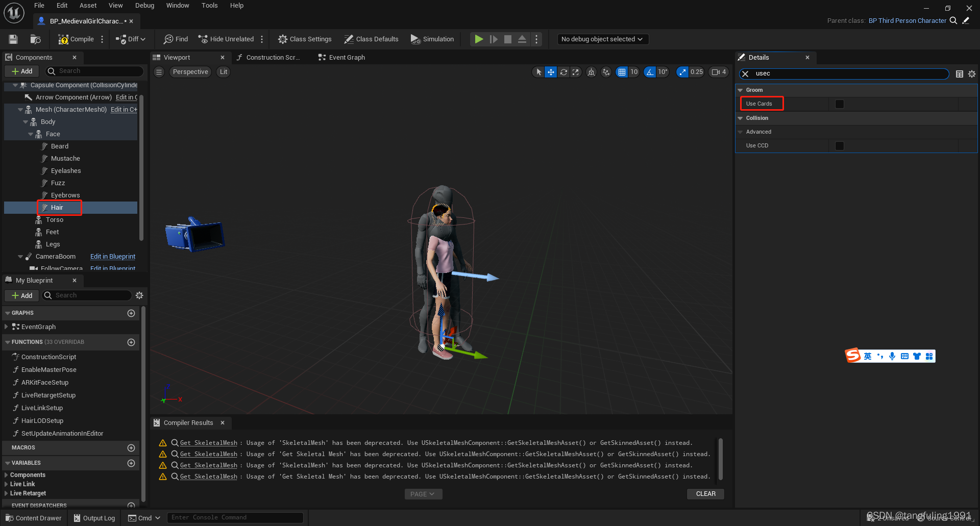Collapse the Face component tree node
The width and height of the screenshot is (980, 526).
click(31, 134)
